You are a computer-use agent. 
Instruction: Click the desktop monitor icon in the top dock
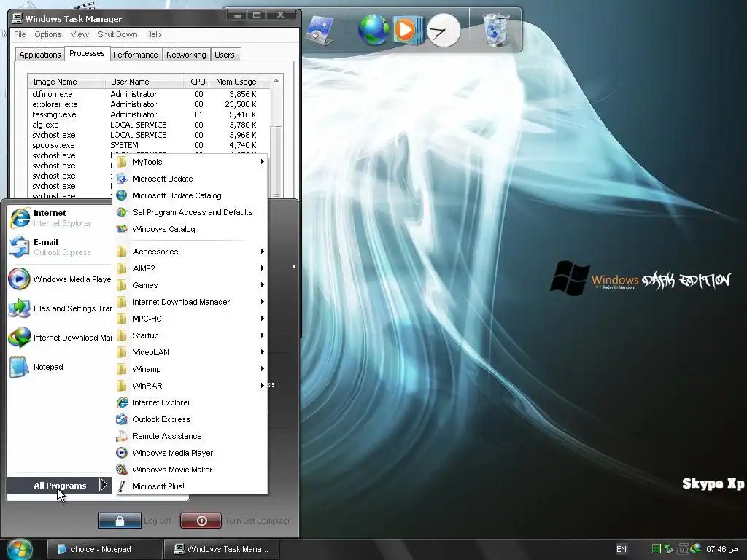(x=320, y=31)
